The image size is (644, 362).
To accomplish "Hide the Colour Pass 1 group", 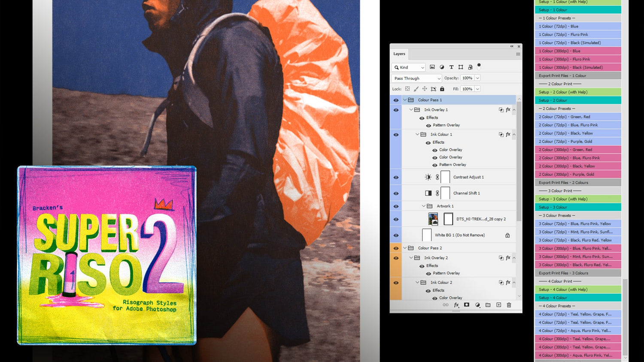I will (396, 100).
